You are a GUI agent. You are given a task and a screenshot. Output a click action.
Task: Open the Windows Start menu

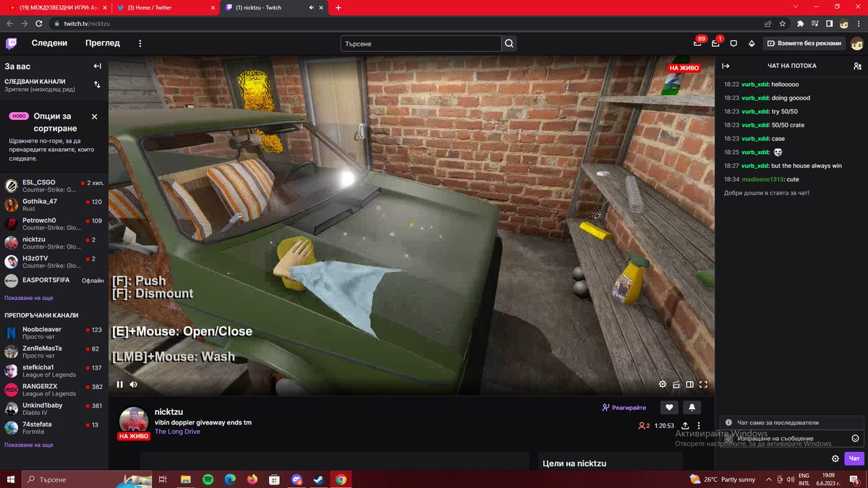coord(10,479)
